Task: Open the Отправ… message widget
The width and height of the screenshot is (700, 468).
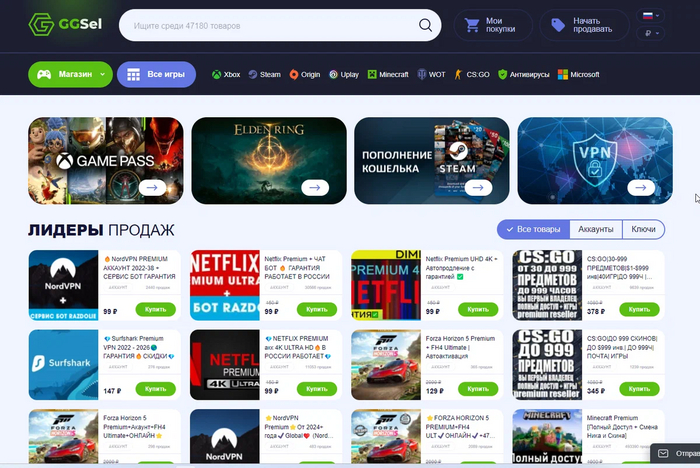Action: (x=675, y=454)
